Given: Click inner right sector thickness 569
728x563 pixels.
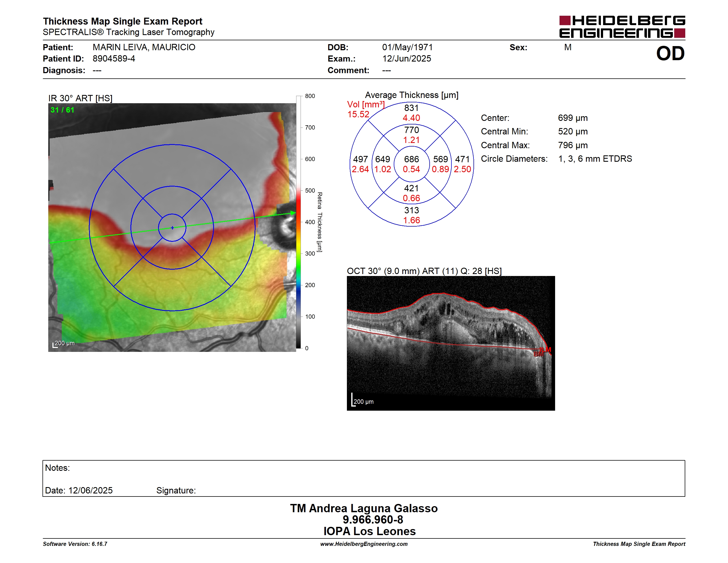Looking at the screenshot, I should coord(440,160).
